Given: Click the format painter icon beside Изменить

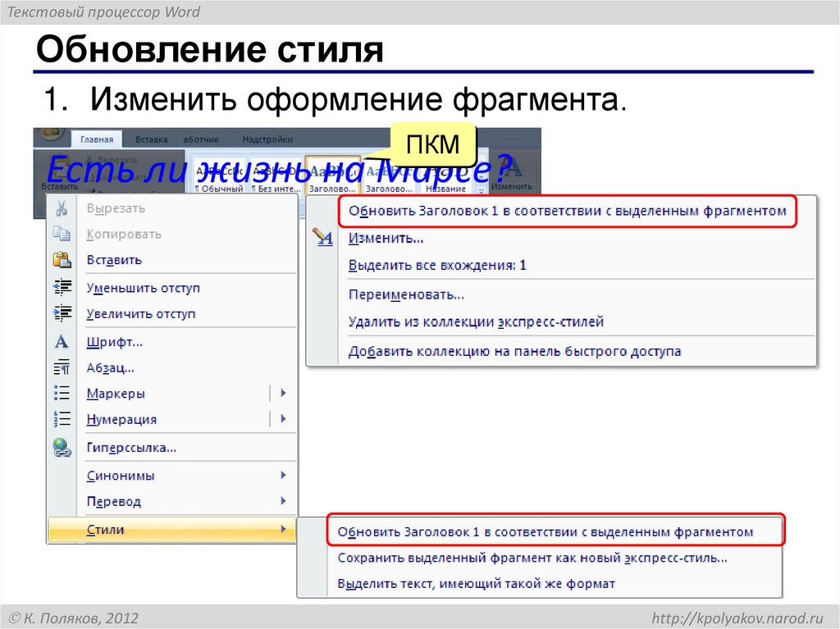Looking at the screenshot, I should pyautogui.click(x=323, y=238).
